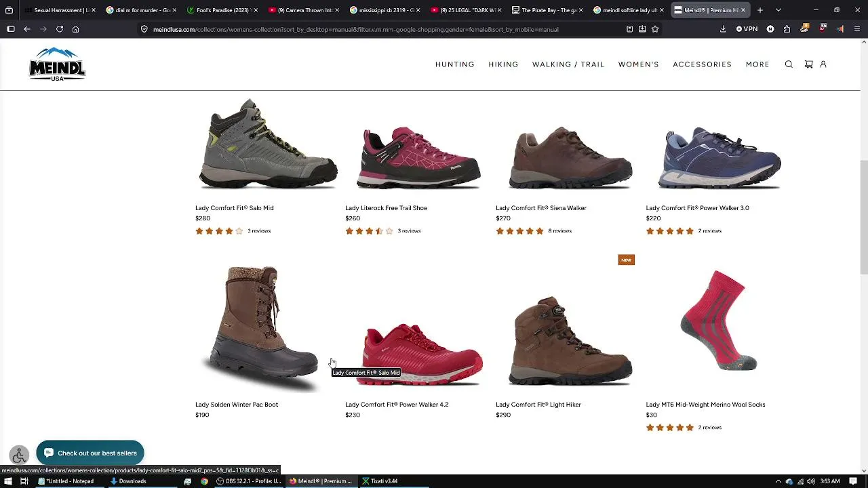The height and width of the screenshot is (488, 868).
Task: Open the WOMEN'S menu
Action: pos(639,64)
